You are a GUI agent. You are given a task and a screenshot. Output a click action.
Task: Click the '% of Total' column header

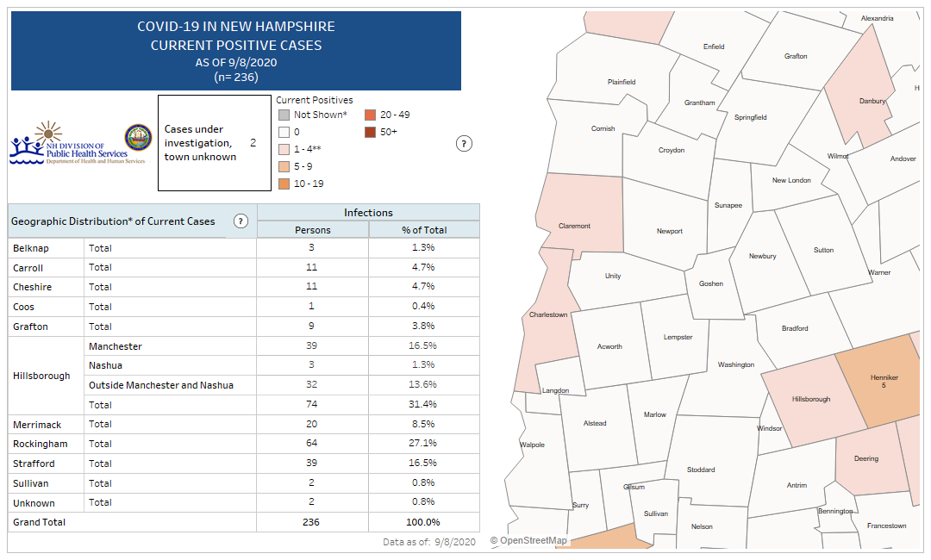[x=424, y=230]
